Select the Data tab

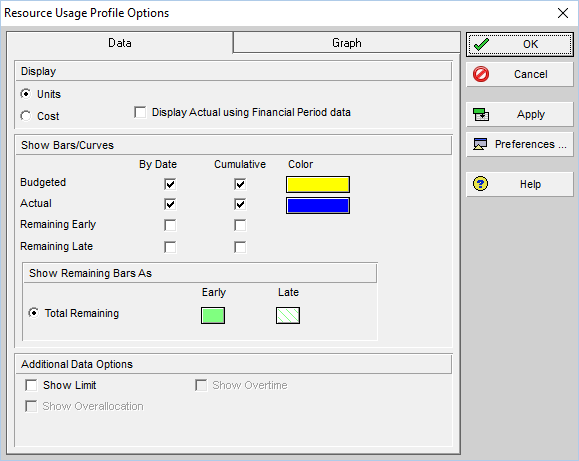[x=120, y=43]
